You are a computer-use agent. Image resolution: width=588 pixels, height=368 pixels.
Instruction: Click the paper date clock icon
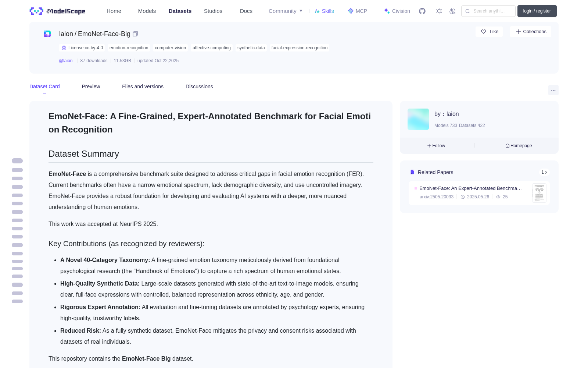pos(463,197)
